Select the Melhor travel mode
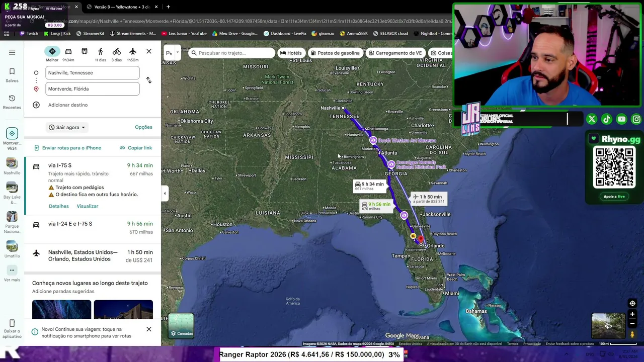Screen dimensions: 644x362 (52, 54)
